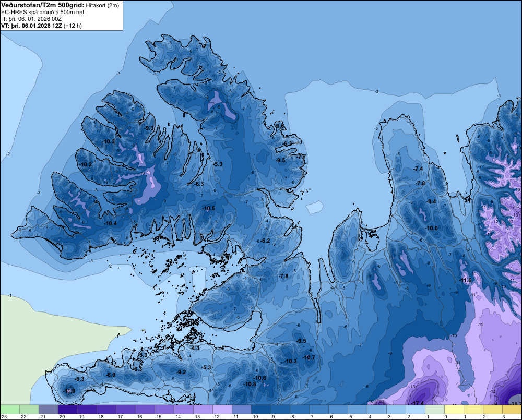The width and height of the screenshot is (522, 420).
Task: Click the -23 label in the color legend
Action: 4,417
